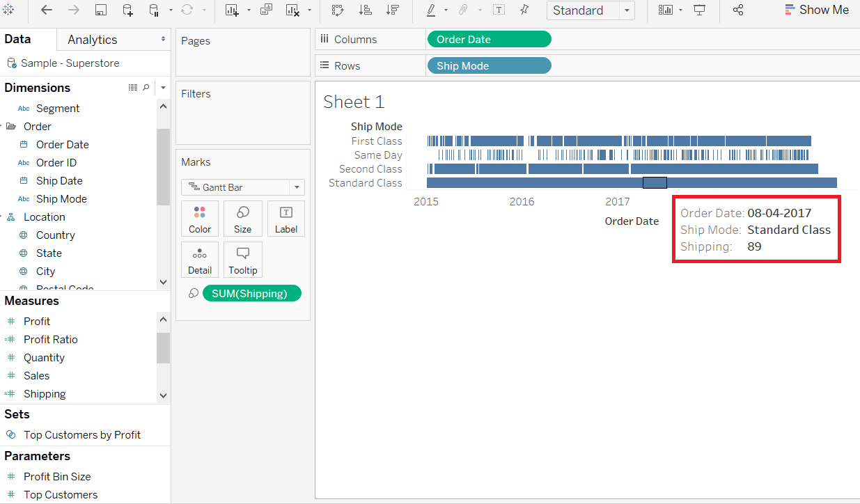This screenshot has height=504, width=860.
Task: Click the Share workbook icon
Action: pyautogui.click(x=738, y=10)
